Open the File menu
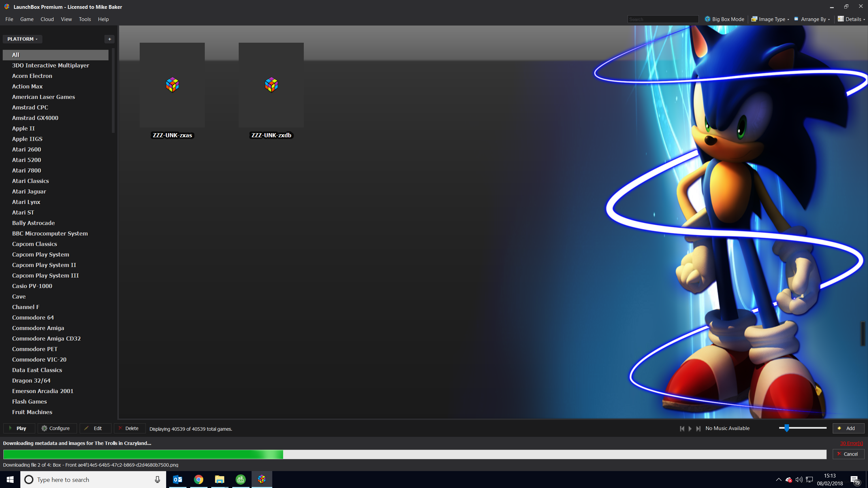 pos(9,19)
